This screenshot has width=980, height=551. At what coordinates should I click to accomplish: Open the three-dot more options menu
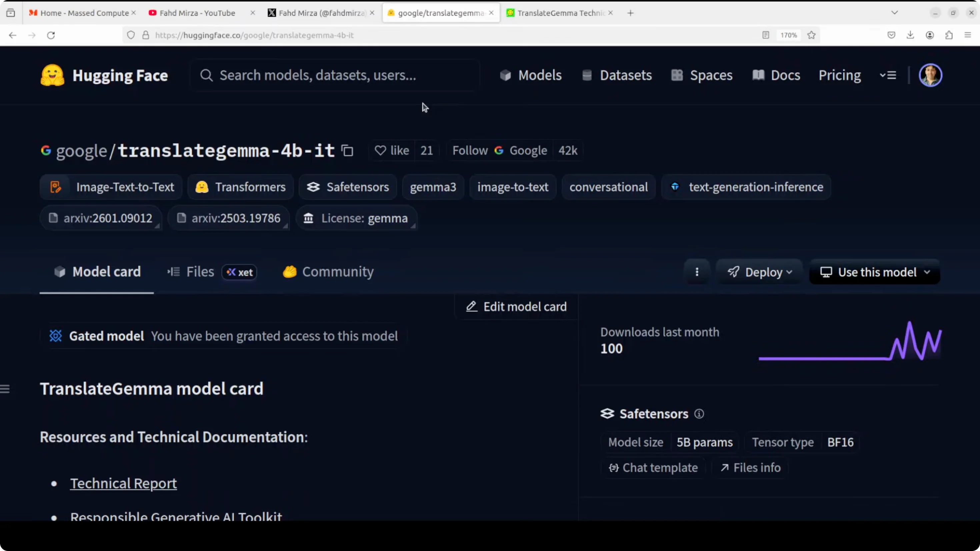pyautogui.click(x=697, y=272)
